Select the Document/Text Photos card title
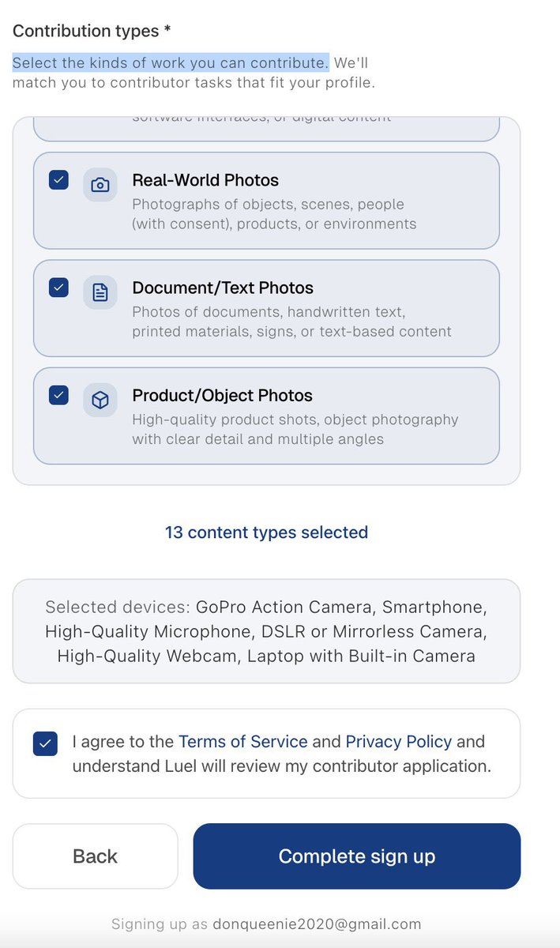 (223, 288)
